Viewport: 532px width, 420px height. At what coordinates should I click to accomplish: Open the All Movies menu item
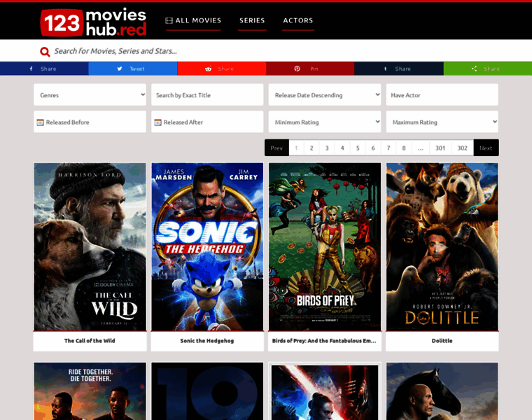(x=193, y=21)
